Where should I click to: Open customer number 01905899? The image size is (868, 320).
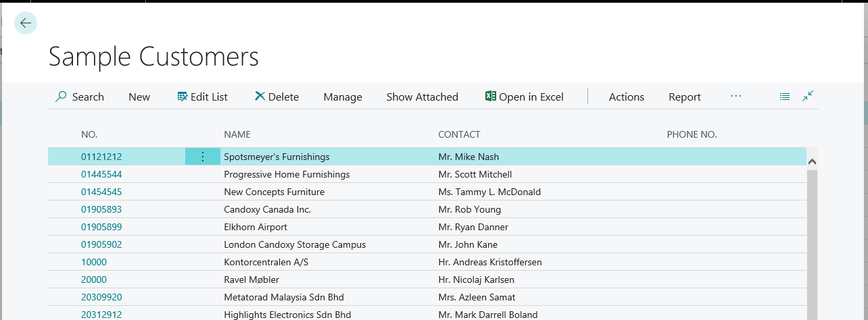[101, 227]
